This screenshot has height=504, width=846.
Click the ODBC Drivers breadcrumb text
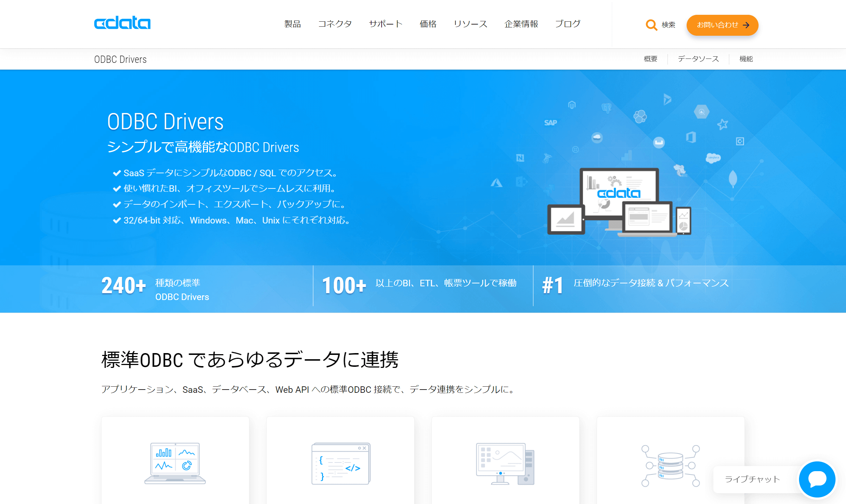tap(120, 59)
